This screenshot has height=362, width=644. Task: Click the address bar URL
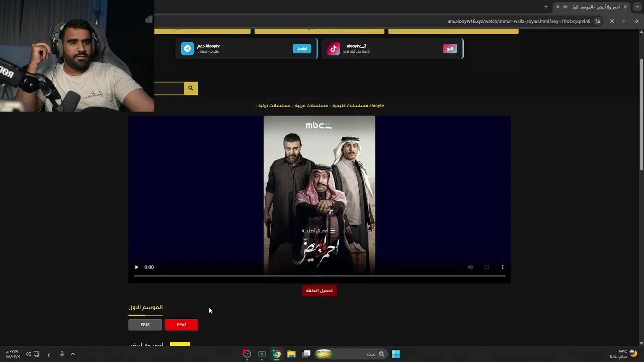click(x=519, y=21)
